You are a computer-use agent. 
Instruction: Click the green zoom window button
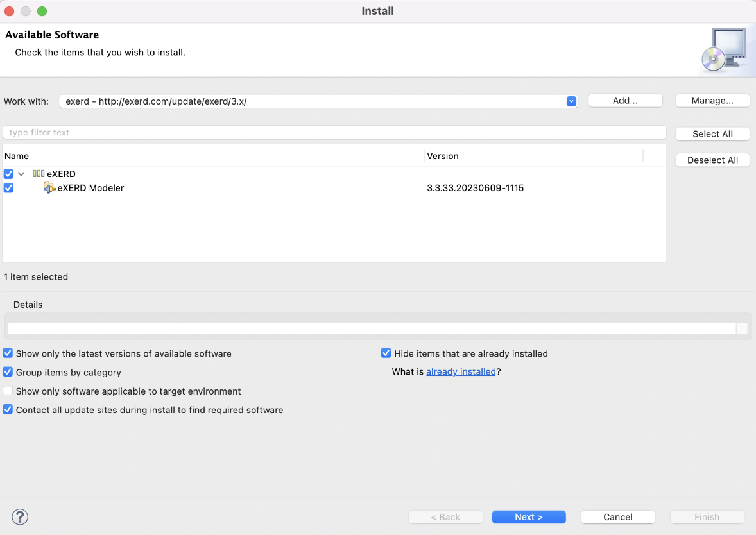[x=42, y=11]
